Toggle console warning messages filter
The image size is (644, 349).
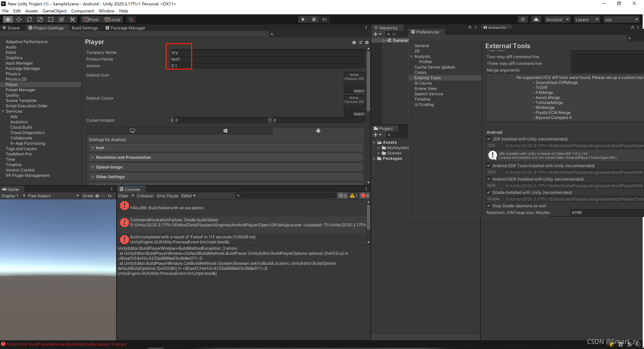tap(354, 196)
